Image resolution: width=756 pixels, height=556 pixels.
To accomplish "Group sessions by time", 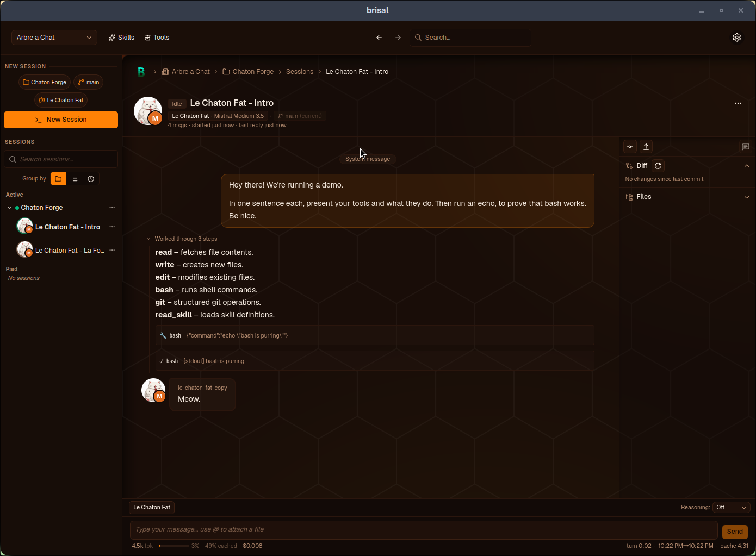I will (91, 179).
